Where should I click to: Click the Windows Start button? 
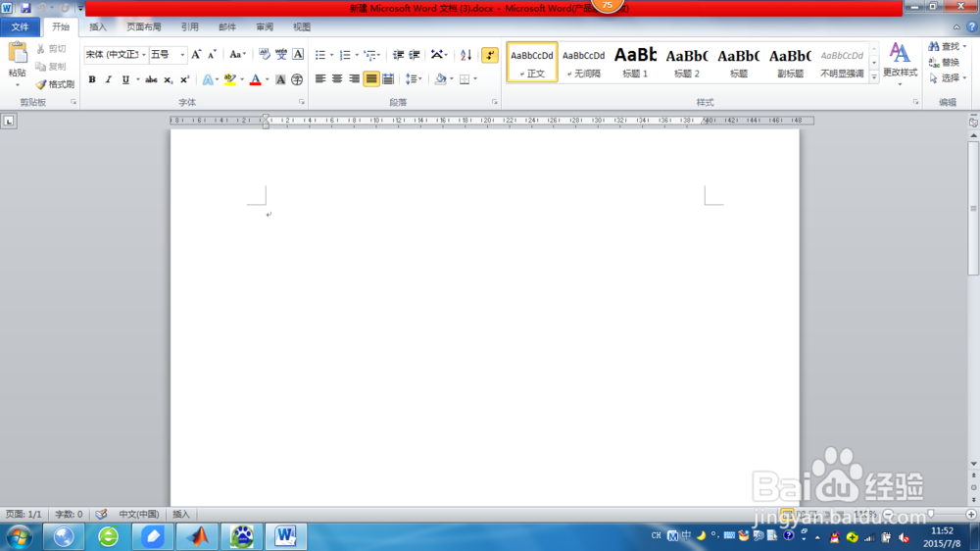20,536
